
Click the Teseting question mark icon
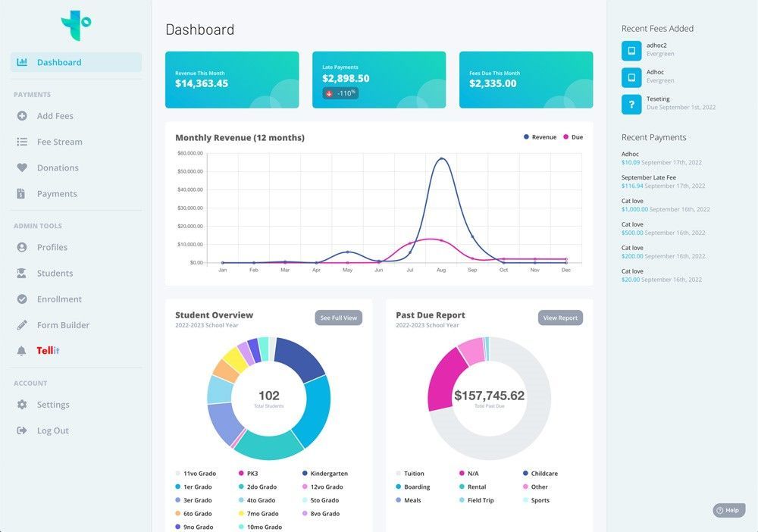[631, 105]
